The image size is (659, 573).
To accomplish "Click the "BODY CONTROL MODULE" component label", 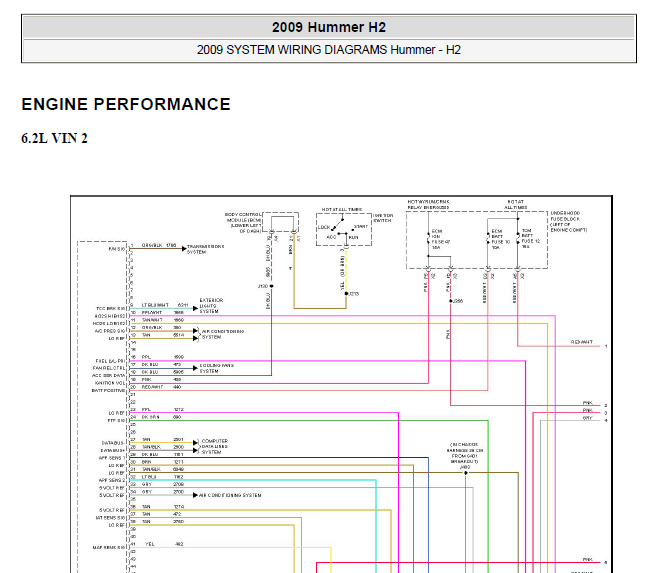I will (243, 223).
